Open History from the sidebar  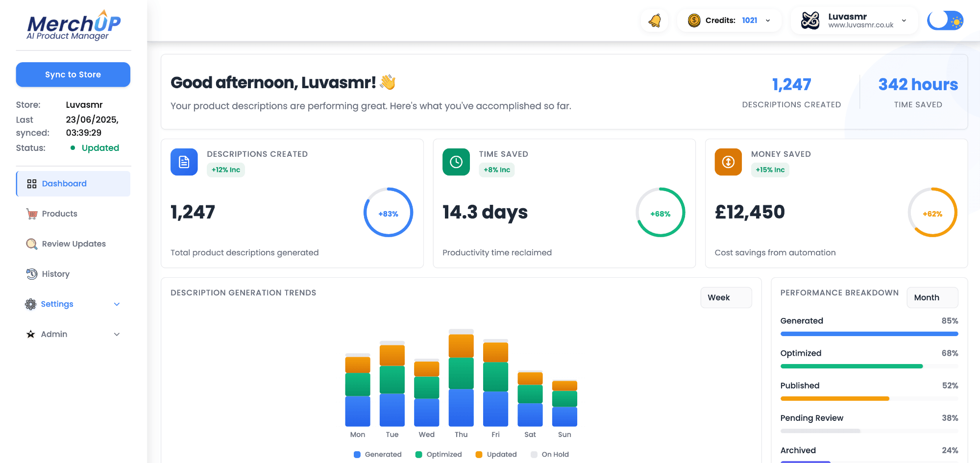(x=55, y=274)
